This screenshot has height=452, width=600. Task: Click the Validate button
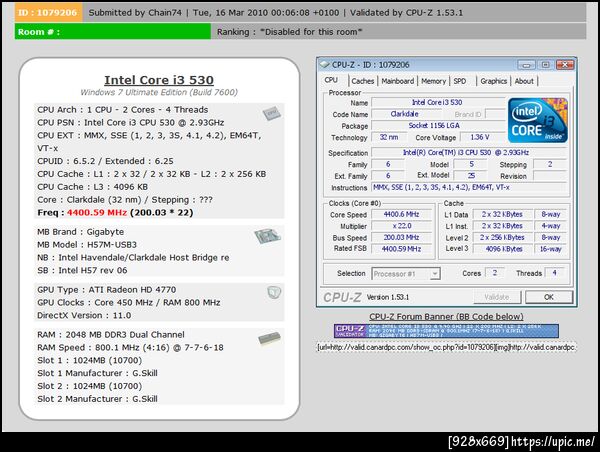(497, 297)
